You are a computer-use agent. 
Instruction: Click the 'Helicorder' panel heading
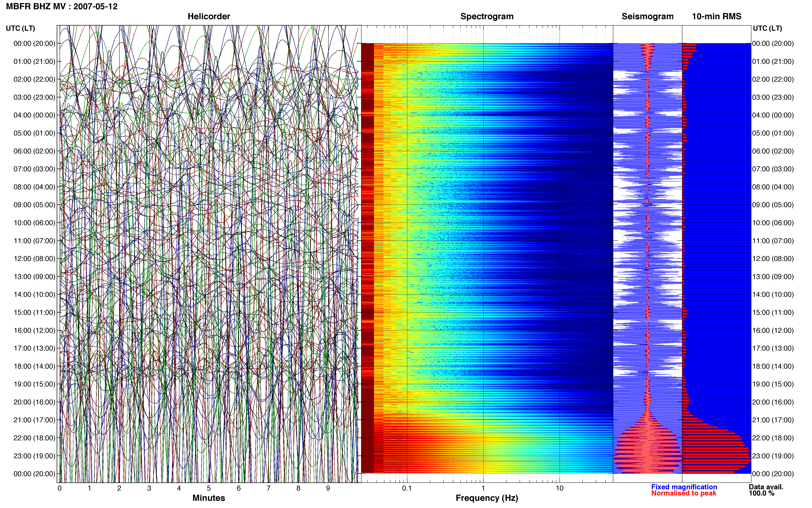point(209,16)
